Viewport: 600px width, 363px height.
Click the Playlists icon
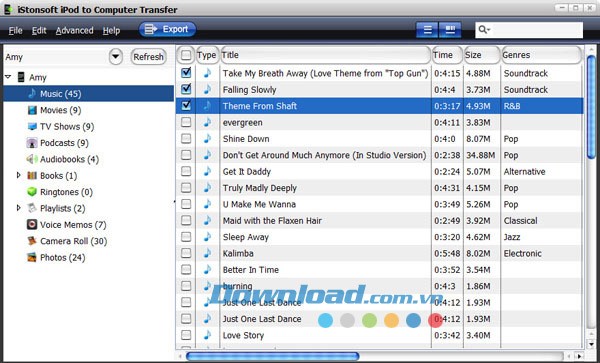(32, 208)
